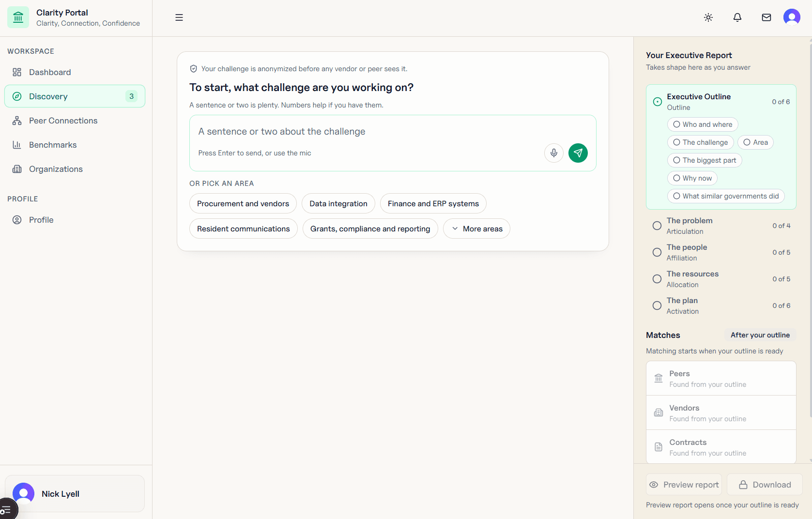812x519 pixels.
Task: Open notifications bell
Action: coord(737,17)
